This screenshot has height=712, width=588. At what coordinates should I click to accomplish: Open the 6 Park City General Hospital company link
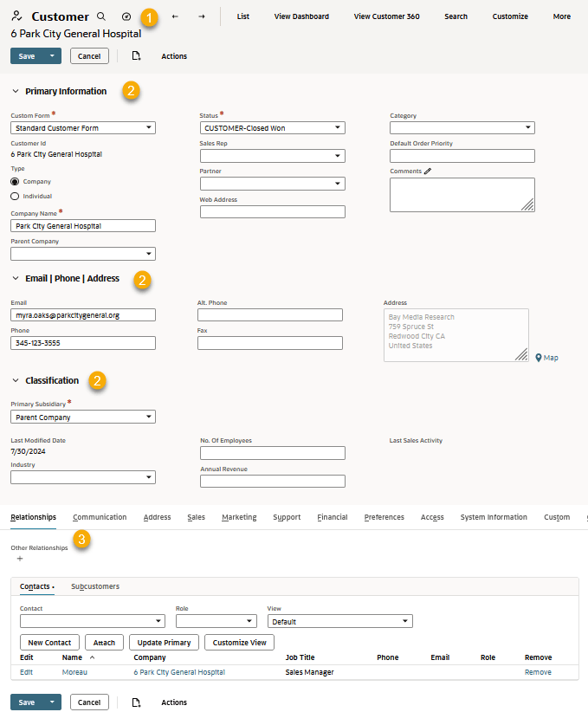(179, 672)
